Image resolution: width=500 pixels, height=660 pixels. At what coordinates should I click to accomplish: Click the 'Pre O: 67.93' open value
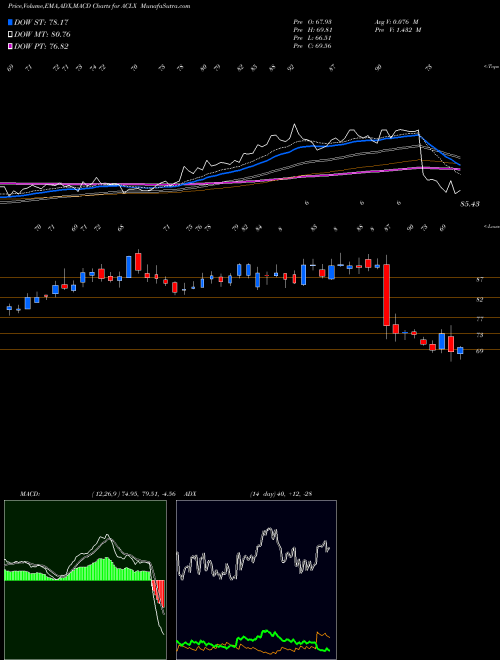pyautogui.click(x=312, y=22)
